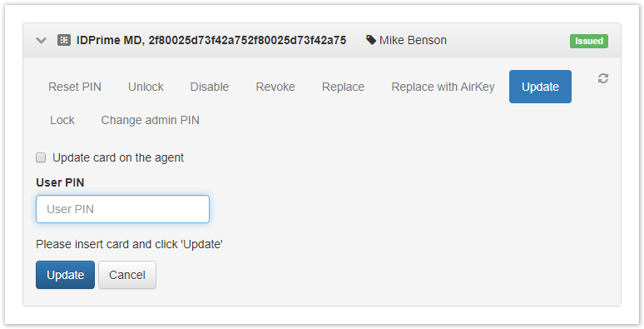Viewport: 644px width, 329px height.
Task: Click the Update card on the agent label
Action: click(x=118, y=157)
